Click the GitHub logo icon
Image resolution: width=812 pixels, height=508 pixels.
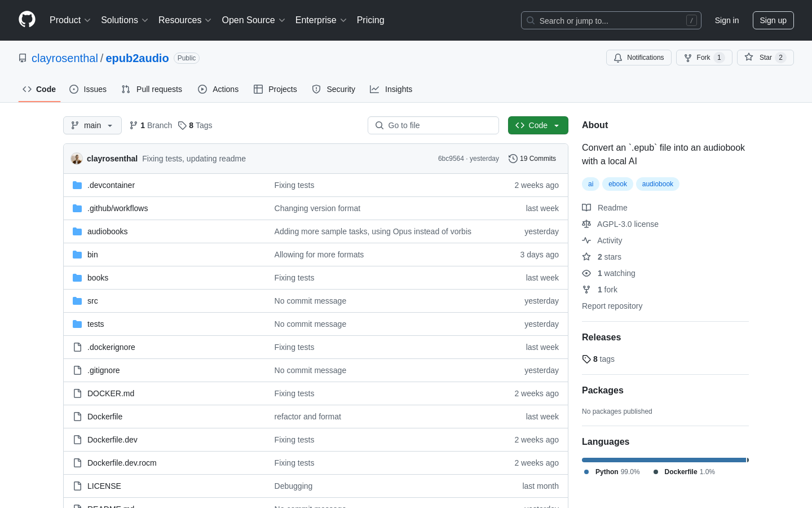pos(27,20)
